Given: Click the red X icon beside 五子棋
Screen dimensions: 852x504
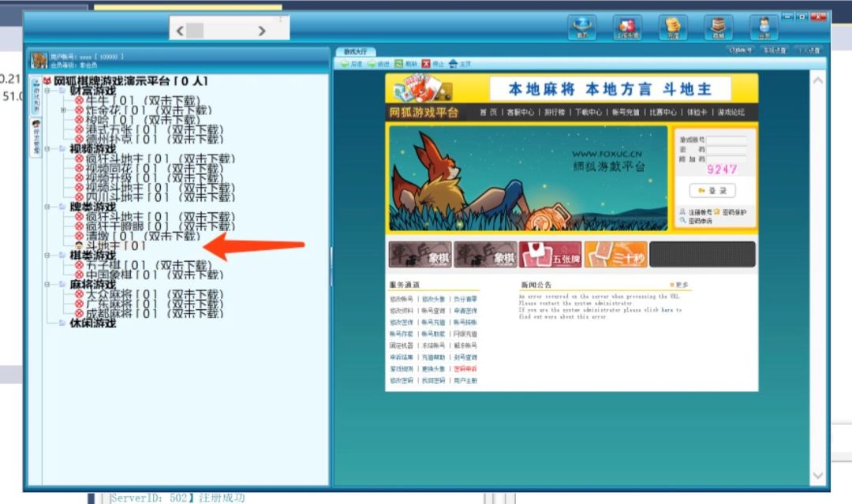Looking at the screenshot, I should pyautogui.click(x=80, y=265).
